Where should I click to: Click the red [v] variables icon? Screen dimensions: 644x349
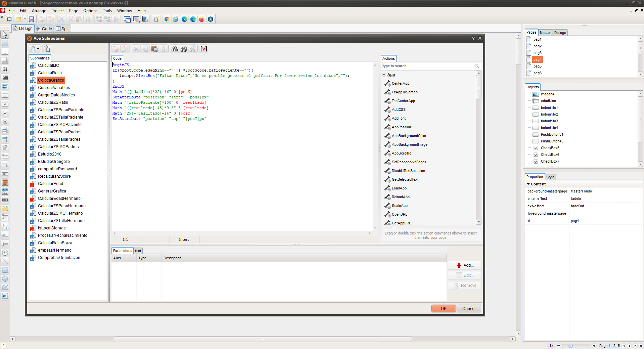coord(203,49)
